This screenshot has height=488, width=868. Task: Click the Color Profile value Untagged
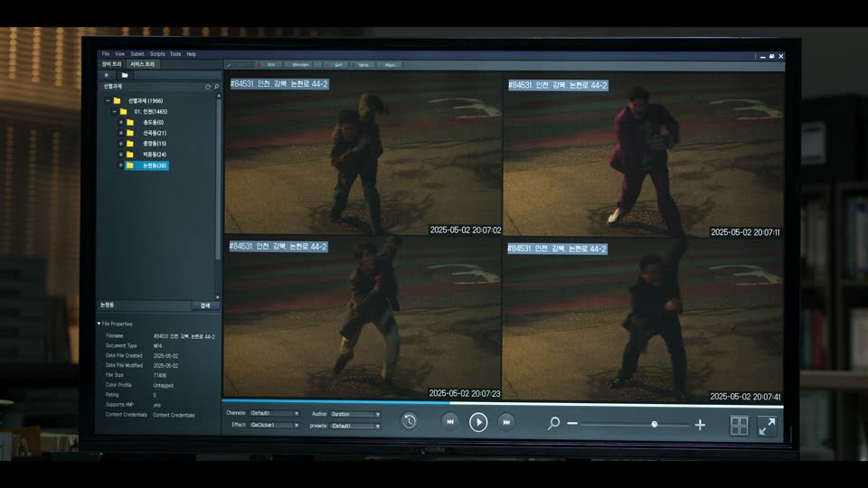(x=164, y=386)
